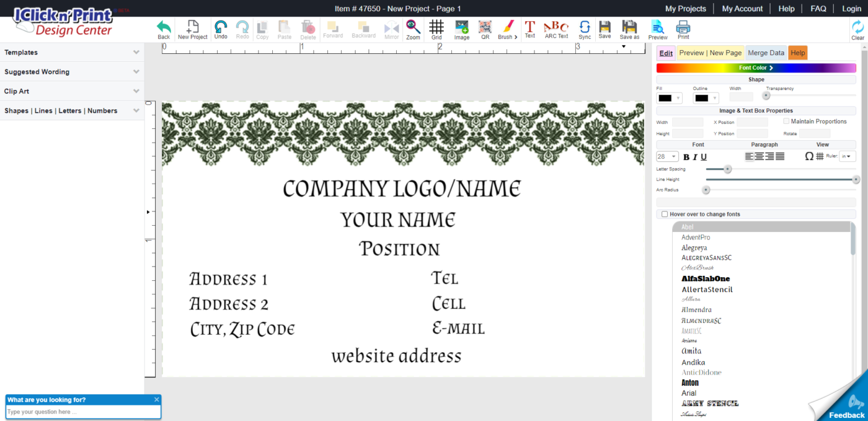Mirror the selected object
This screenshot has width=868, height=421.
[x=391, y=29]
